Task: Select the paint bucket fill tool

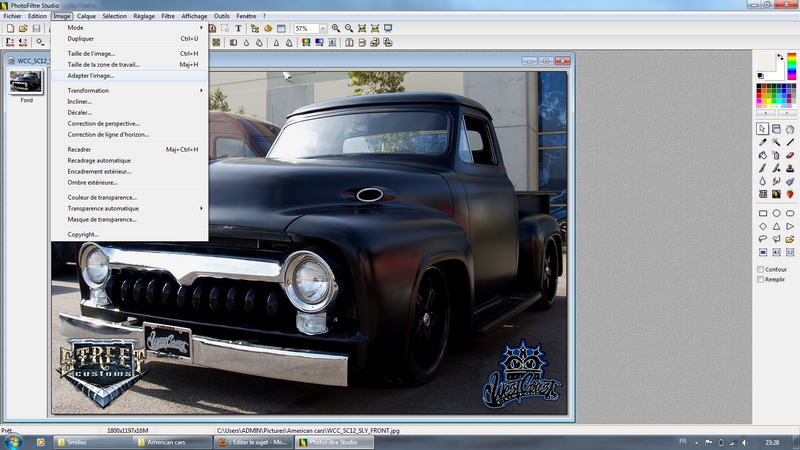Action: point(762,155)
